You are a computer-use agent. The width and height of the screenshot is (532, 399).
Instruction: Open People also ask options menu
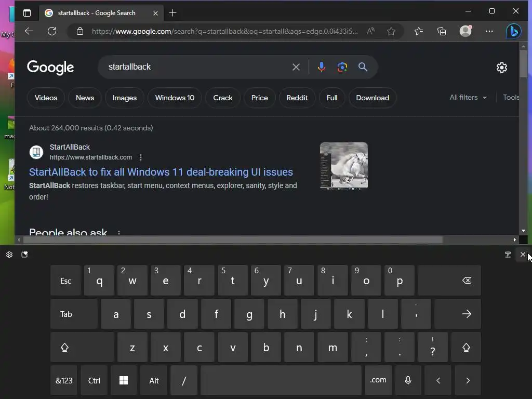(x=119, y=233)
